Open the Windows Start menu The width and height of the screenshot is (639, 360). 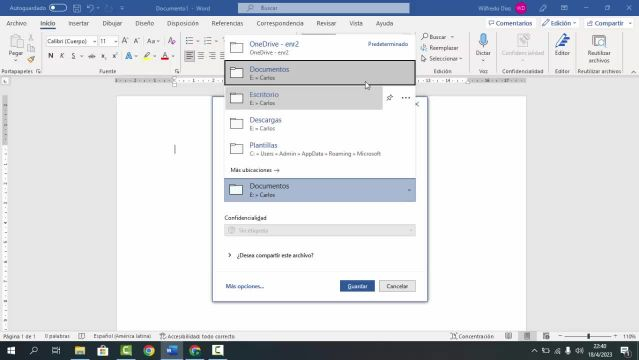coord(11,351)
